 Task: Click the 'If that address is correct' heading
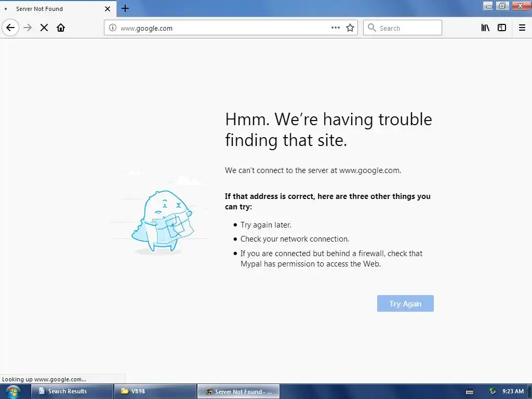pos(328,202)
